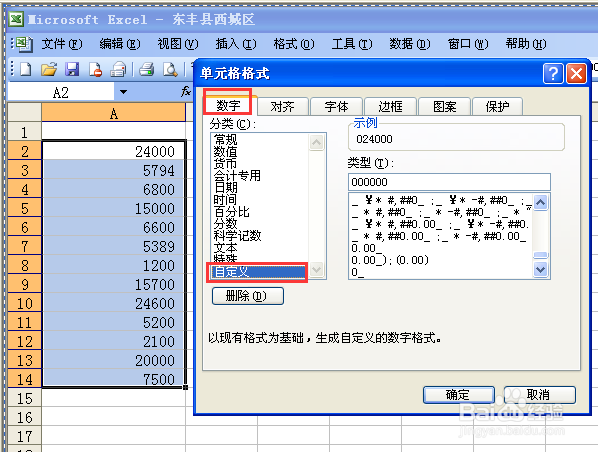The height and width of the screenshot is (452, 598).
Task: Click the dialog help question mark button
Action: click(x=553, y=73)
